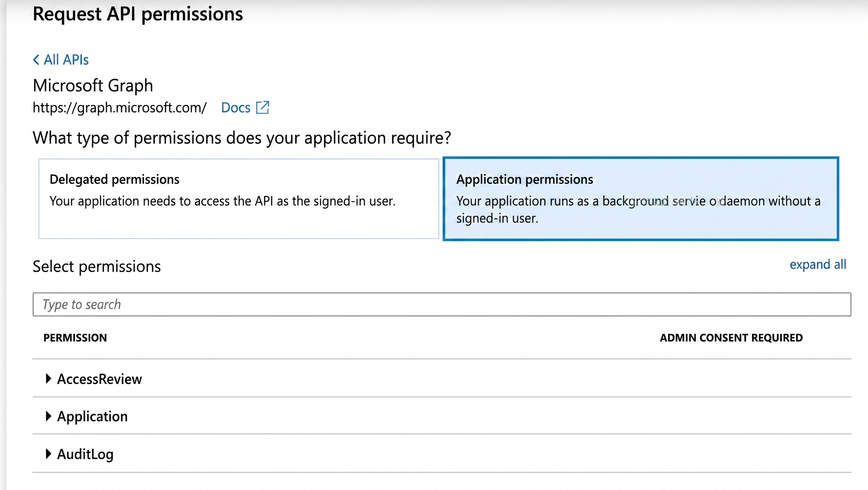Focus the Type to search field
The height and width of the screenshot is (490, 868).
(x=442, y=304)
